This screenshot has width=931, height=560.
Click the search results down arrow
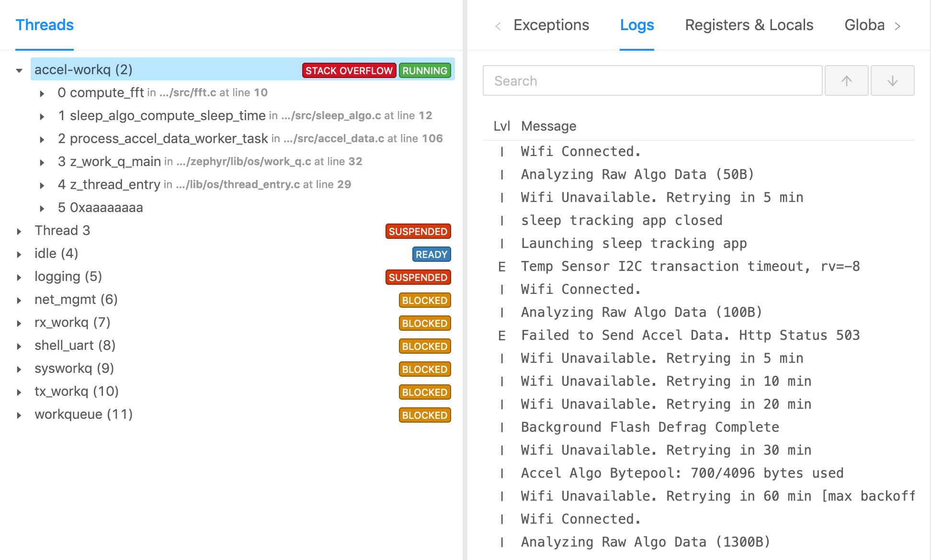[x=892, y=80]
